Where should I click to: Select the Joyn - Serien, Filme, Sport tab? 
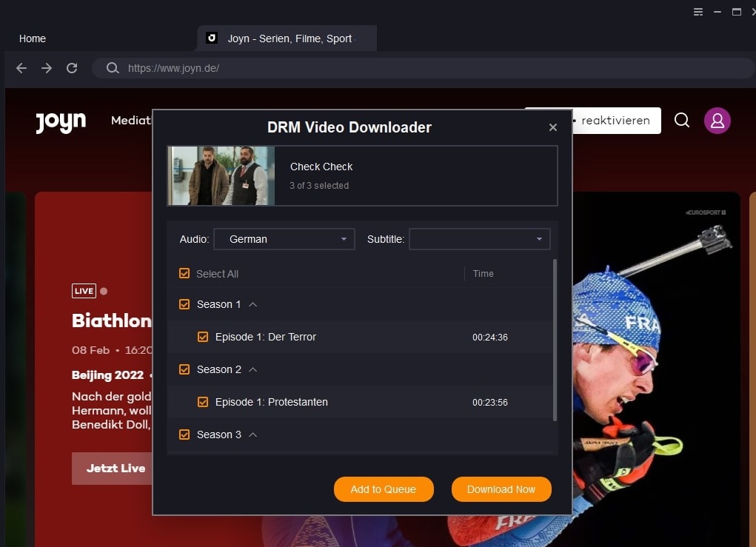pyautogui.click(x=287, y=38)
